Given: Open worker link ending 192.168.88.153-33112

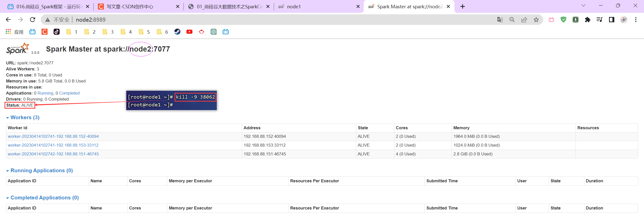Looking at the screenshot, I should click(x=53, y=145).
